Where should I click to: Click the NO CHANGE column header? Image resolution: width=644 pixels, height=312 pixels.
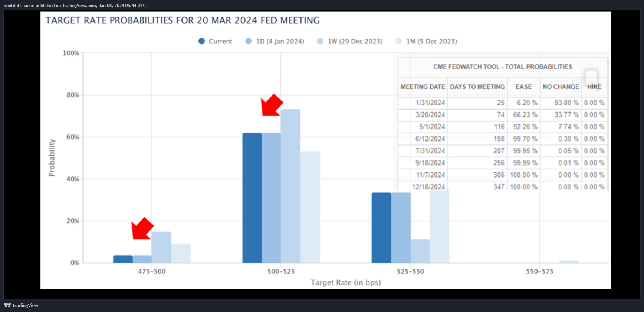click(x=561, y=87)
